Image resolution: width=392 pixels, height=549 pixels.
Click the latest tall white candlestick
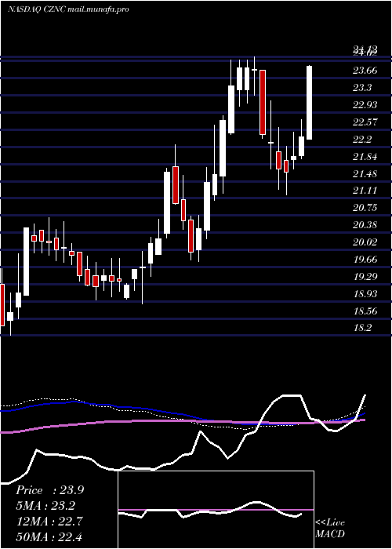tap(310, 103)
